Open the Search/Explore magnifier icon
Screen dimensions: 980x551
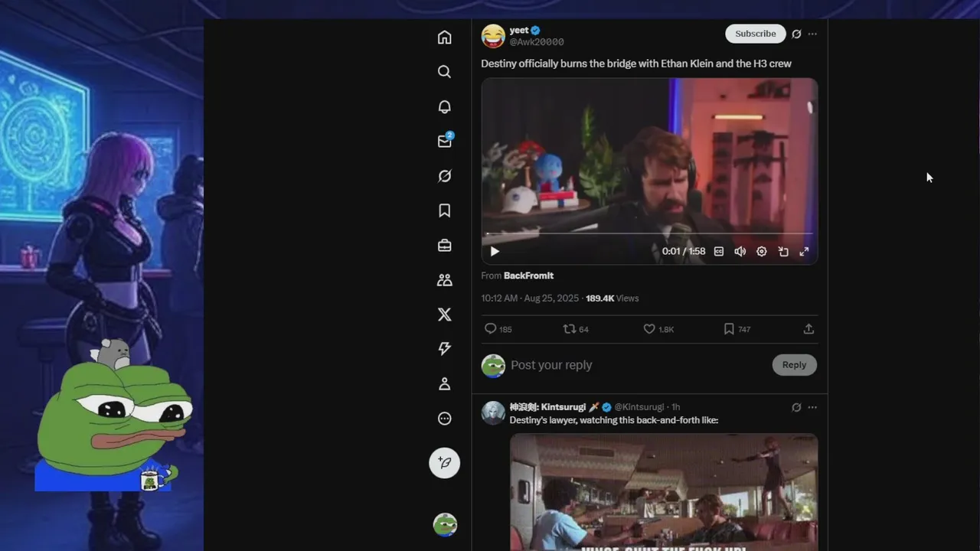[x=444, y=72]
